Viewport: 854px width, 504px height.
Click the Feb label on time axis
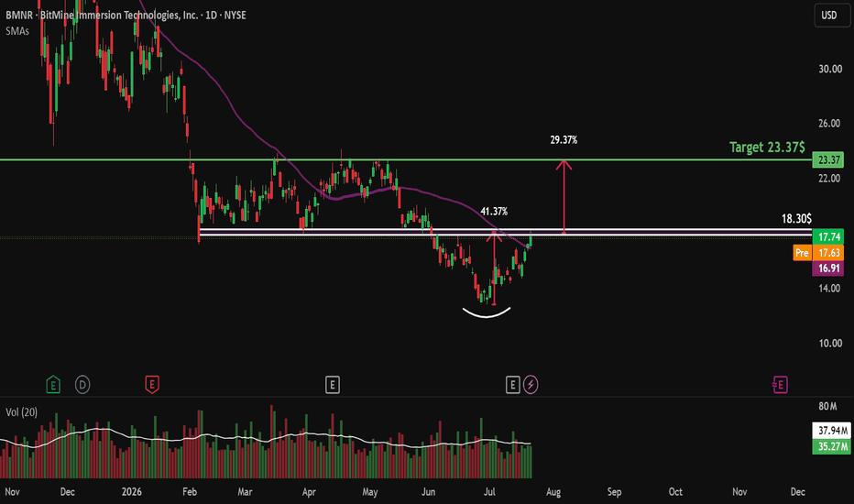coord(190,491)
